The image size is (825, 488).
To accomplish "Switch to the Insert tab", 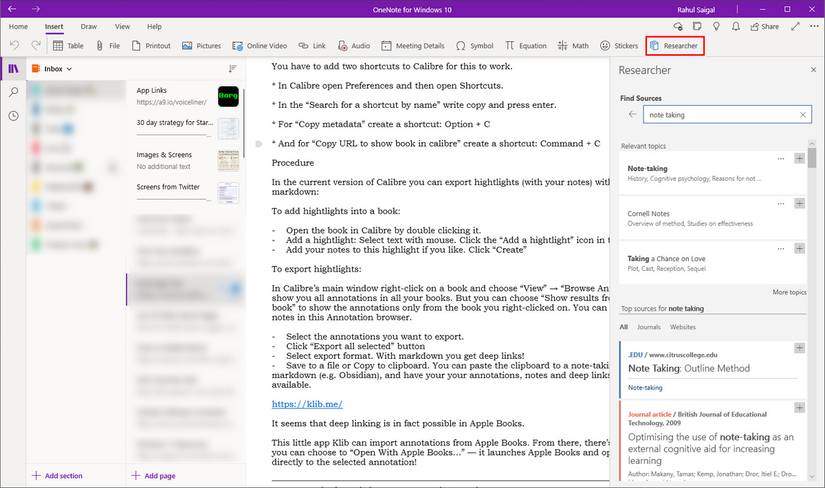I will [x=54, y=26].
